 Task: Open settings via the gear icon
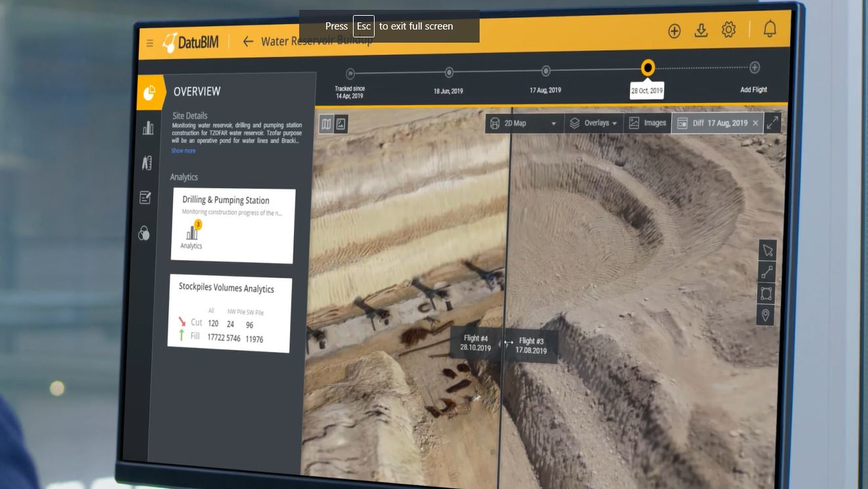(728, 30)
